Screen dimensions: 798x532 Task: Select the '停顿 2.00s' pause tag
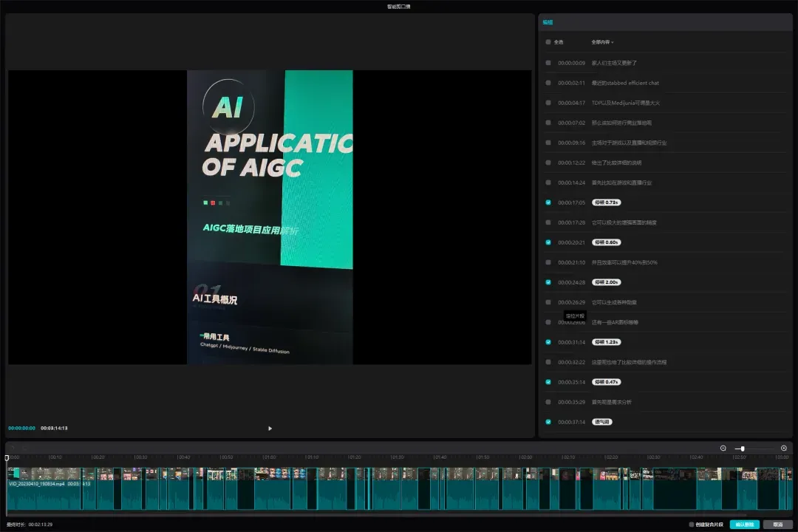click(x=606, y=282)
